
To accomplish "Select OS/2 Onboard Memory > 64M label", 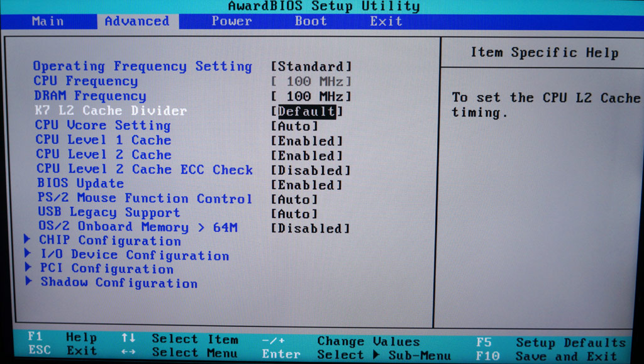I will (x=138, y=226).
